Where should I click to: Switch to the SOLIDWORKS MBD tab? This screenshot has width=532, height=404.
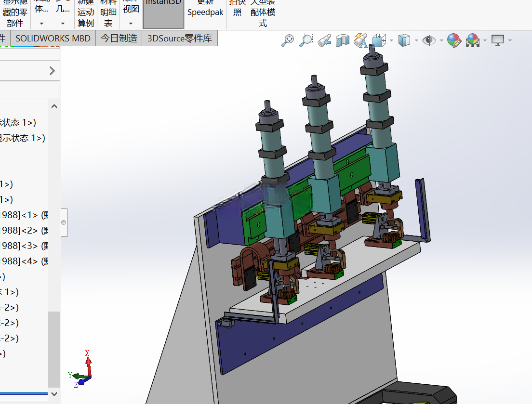(53, 39)
